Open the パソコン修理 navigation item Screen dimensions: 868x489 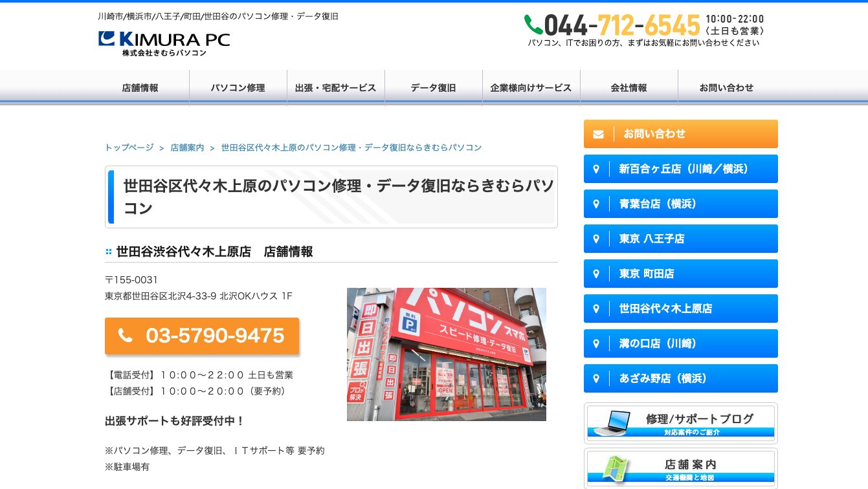tap(238, 88)
